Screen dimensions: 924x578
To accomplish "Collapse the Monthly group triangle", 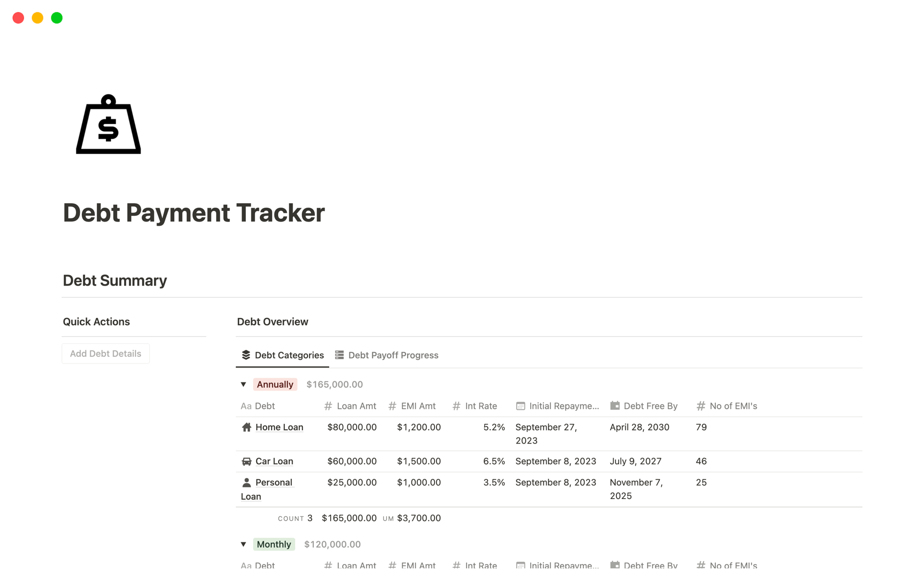I will [x=244, y=544].
